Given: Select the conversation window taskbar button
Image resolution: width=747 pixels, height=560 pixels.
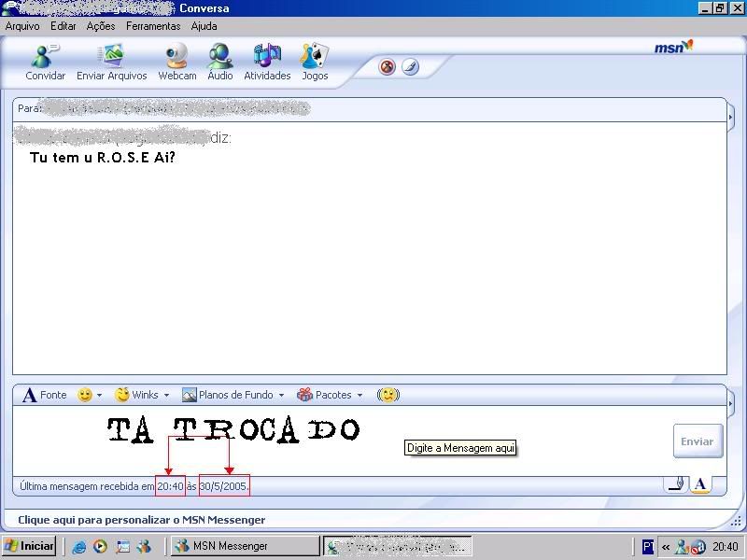Looking at the screenshot, I should (x=398, y=546).
